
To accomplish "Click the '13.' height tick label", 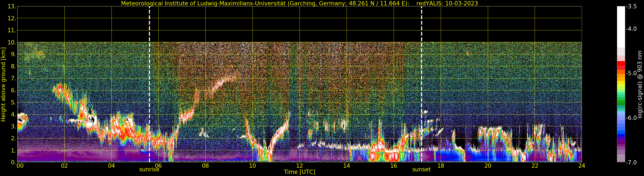I will (x=12, y=6).
